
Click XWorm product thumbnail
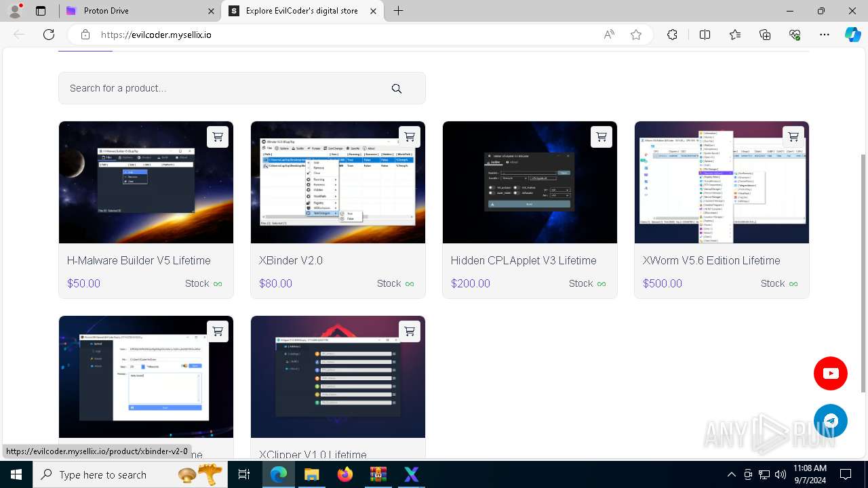(x=722, y=182)
